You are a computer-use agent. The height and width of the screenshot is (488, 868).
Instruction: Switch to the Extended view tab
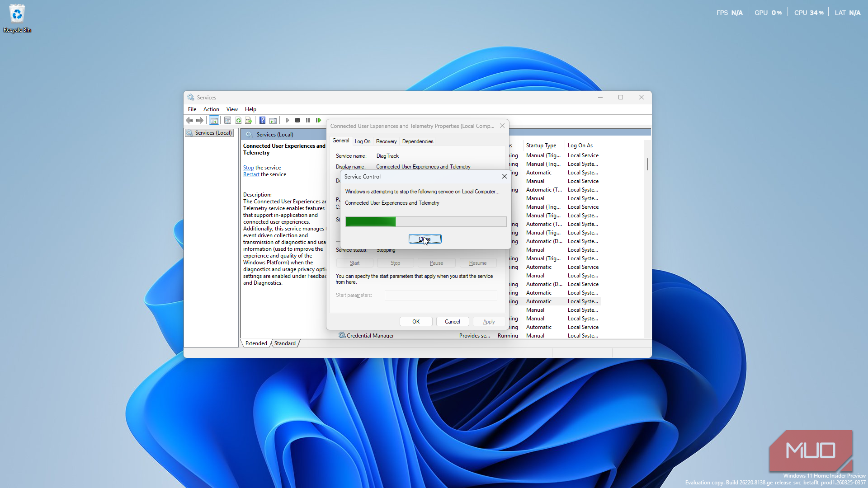point(256,343)
